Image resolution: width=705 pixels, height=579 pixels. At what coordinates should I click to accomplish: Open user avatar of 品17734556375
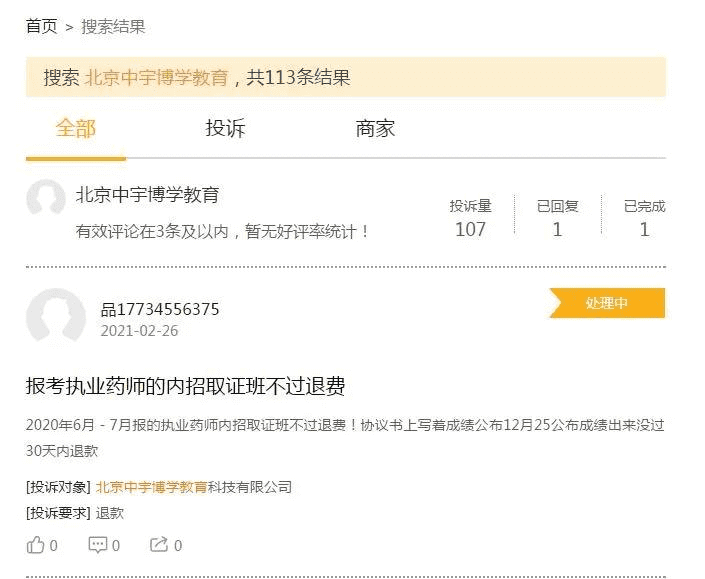pyautogui.click(x=56, y=317)
